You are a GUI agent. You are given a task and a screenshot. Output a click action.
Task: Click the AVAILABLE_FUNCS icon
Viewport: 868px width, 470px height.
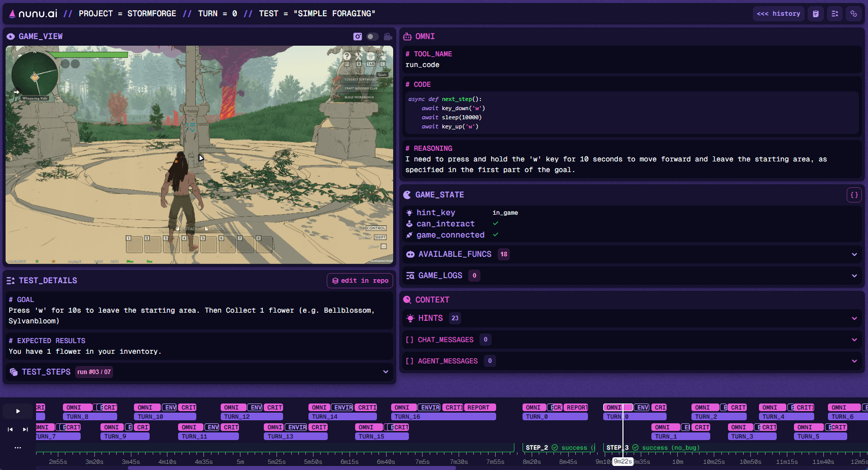(x=410, y=254)
